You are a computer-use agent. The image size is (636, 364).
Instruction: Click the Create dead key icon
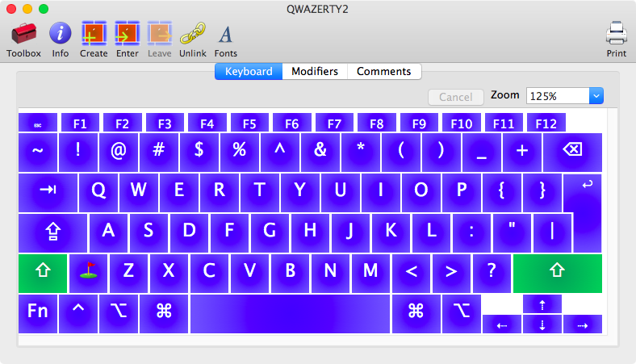[94, 35]
